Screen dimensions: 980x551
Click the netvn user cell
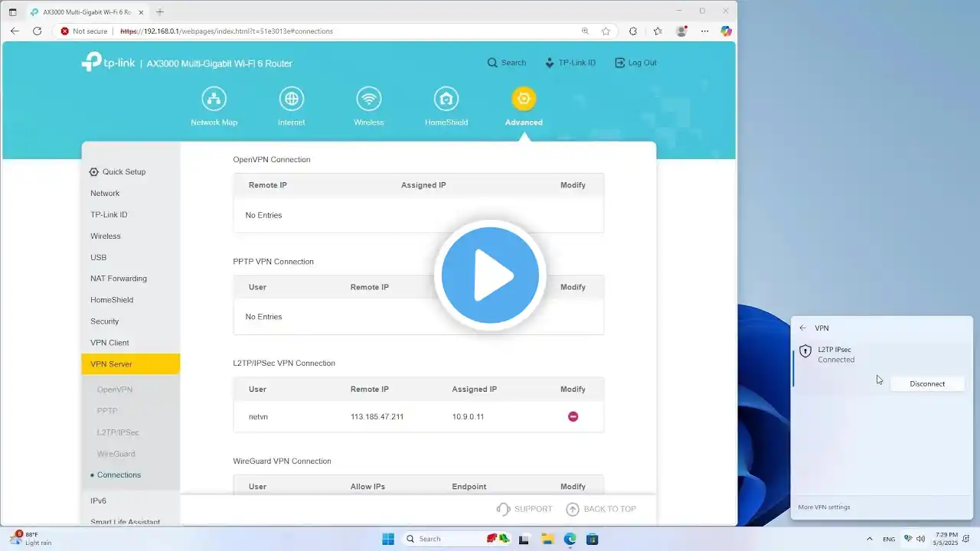point(258,417)
